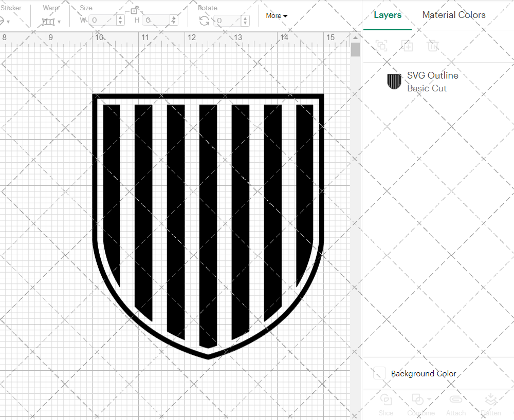This screenshot has height=420, width=514.
Task: Click the Flatten tool icon
Action: (x=491, y=399)
